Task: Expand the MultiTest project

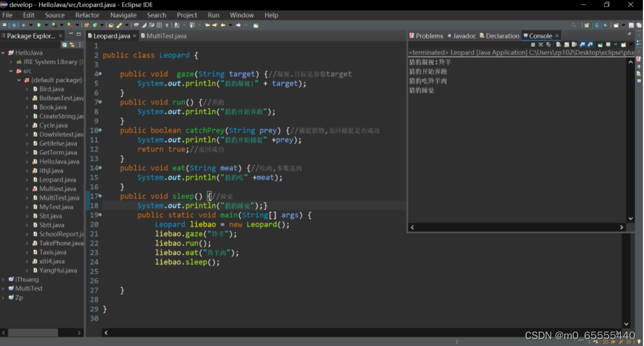Action: click(x=4, y=288)
